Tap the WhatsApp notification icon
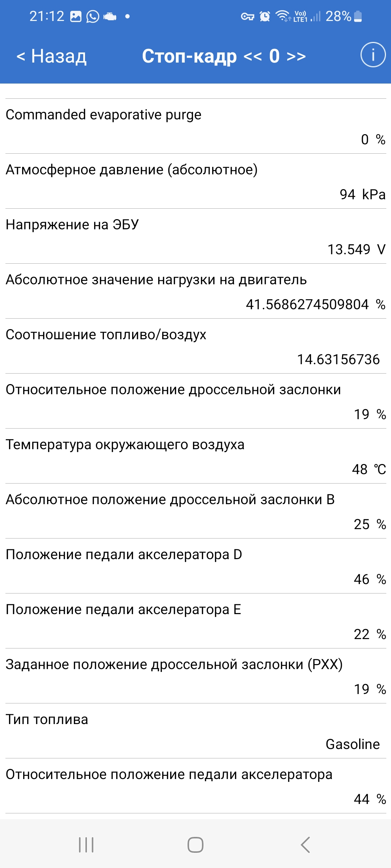 (x=93, y=17)
